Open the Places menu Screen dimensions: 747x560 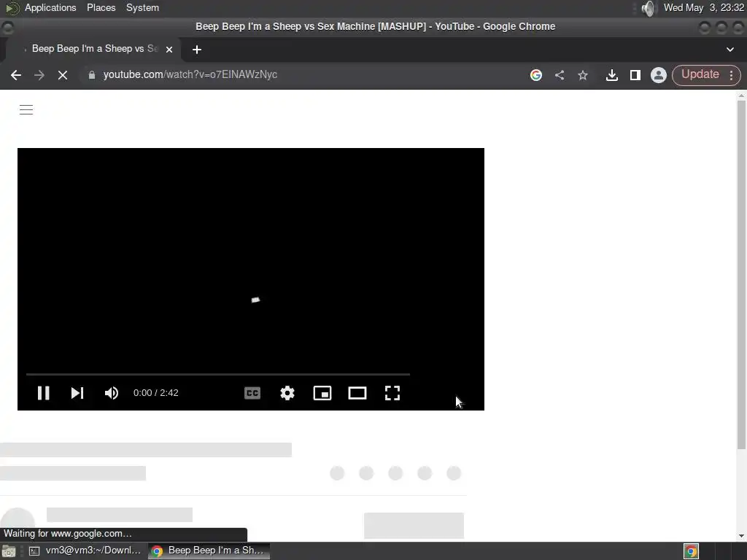tap(101, 7)
